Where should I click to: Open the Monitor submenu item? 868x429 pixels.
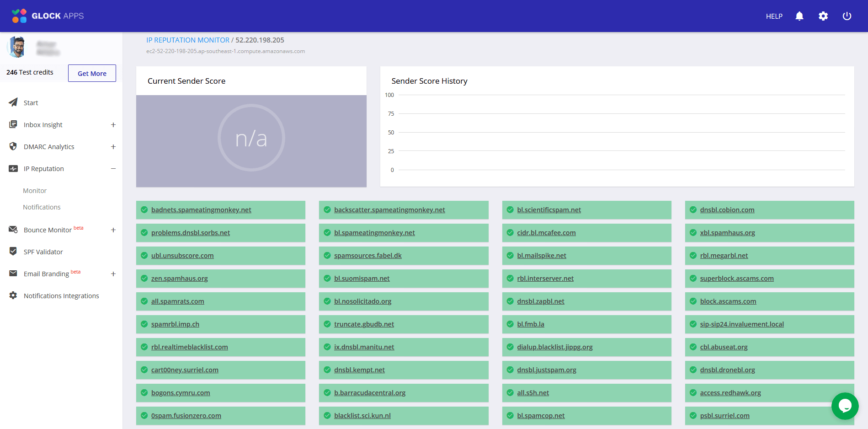pos(35,191)
